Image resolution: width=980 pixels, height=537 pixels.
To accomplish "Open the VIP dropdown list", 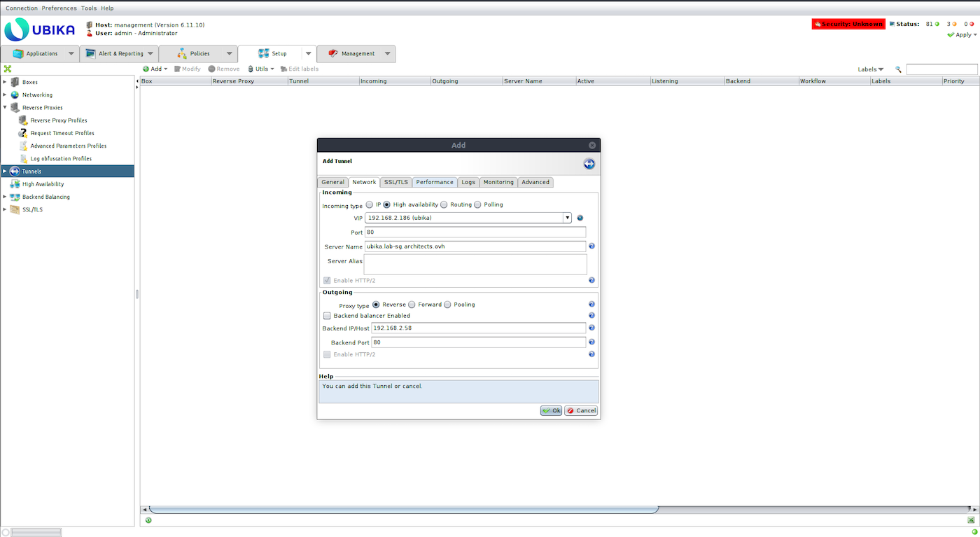I will (568, 218).
